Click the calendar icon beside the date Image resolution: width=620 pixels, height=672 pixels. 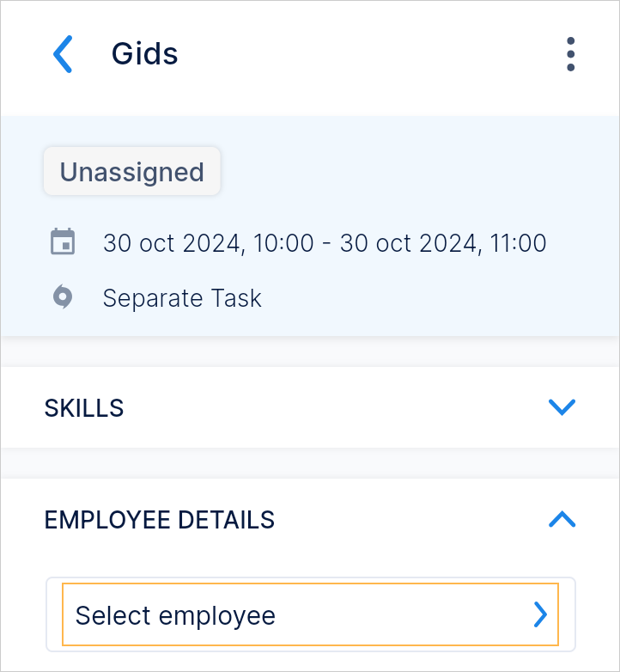pos(63,242)
